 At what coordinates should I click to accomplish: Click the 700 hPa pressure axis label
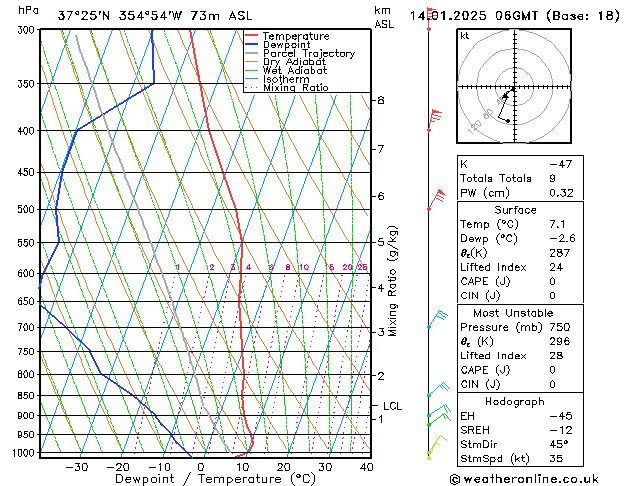click(x=28, y=328)
